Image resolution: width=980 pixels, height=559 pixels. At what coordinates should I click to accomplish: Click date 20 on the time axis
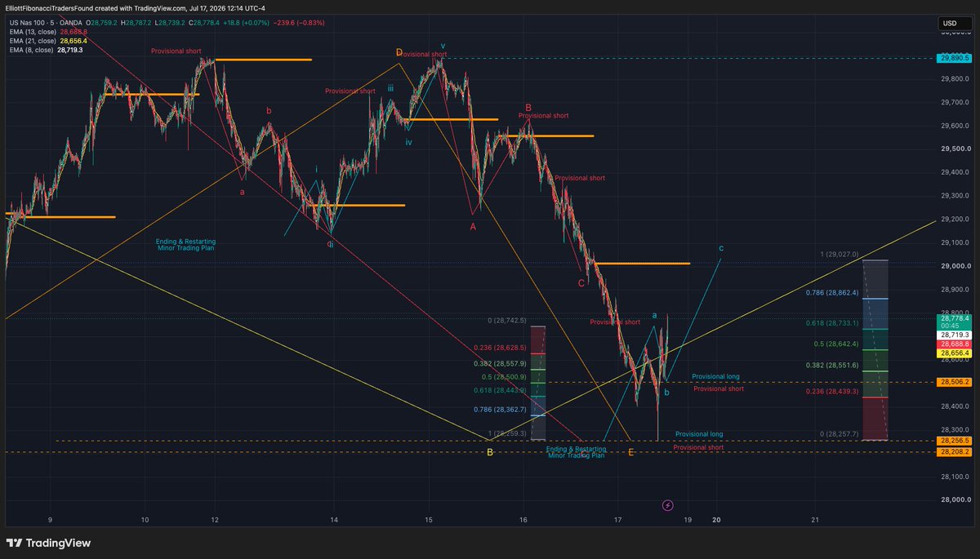pyautogui.click(x=717, y=519)
